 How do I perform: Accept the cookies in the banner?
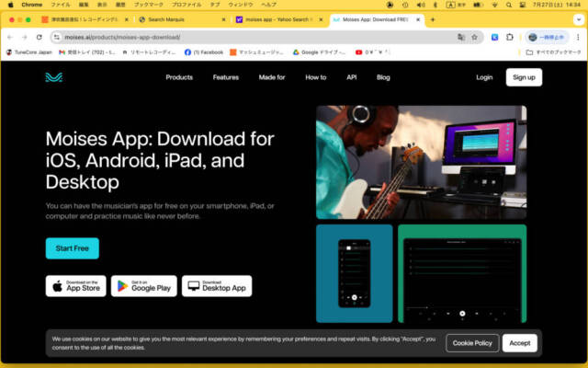pos(520,343)
